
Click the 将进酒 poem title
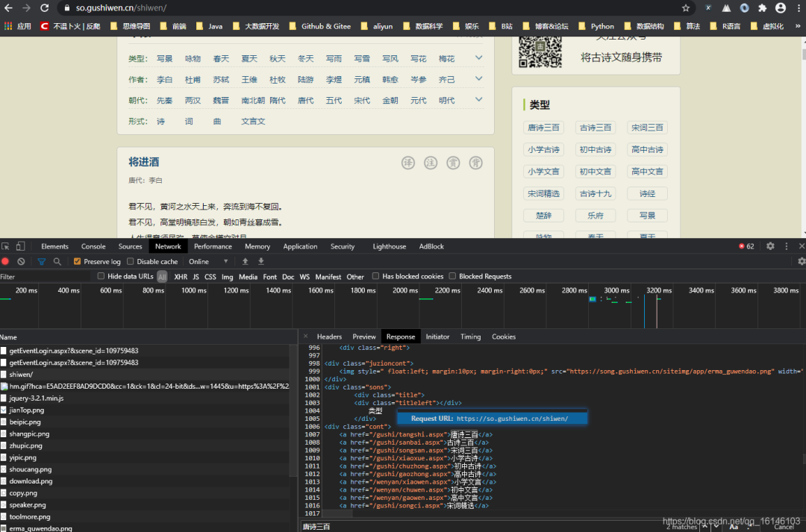[144, 163]
